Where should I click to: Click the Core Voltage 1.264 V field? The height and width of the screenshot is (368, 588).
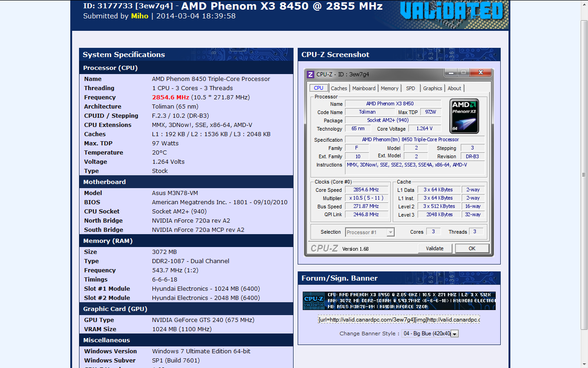pyautogui.click(x=424, y=129)
